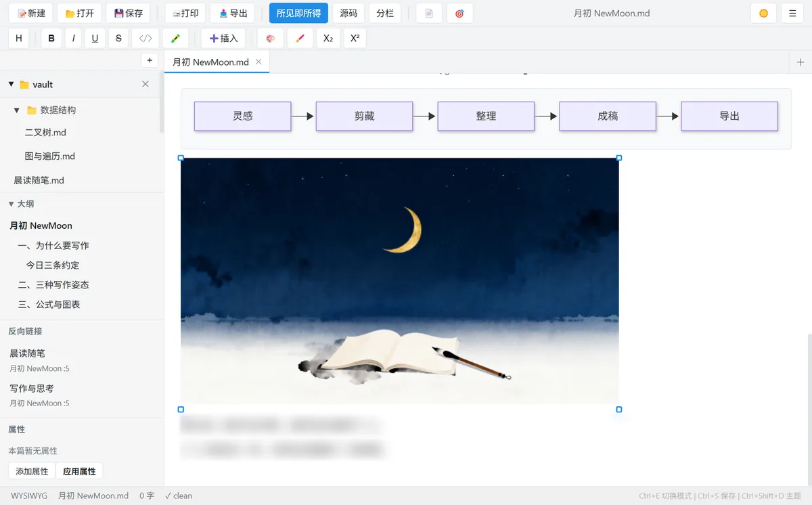
Task: Toggle the sun theme icon
Action: pyautogui.click(x=764, y=13)
